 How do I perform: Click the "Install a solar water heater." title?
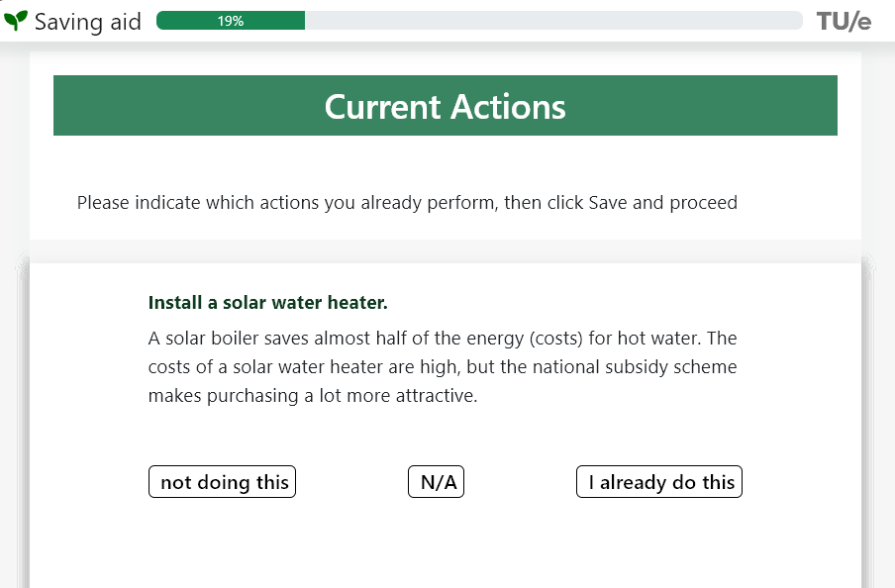pyautogui.click(x=267, y=302)
